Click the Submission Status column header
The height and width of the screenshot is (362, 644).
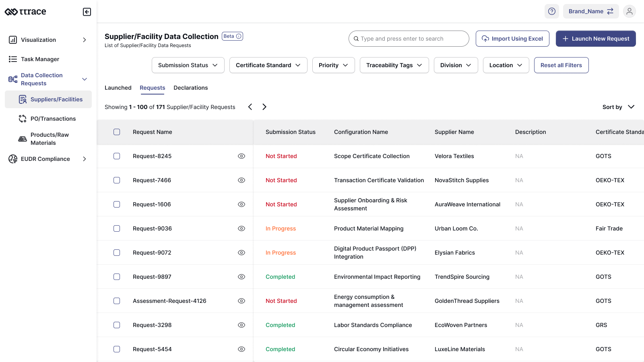click(x=291, y=132)
